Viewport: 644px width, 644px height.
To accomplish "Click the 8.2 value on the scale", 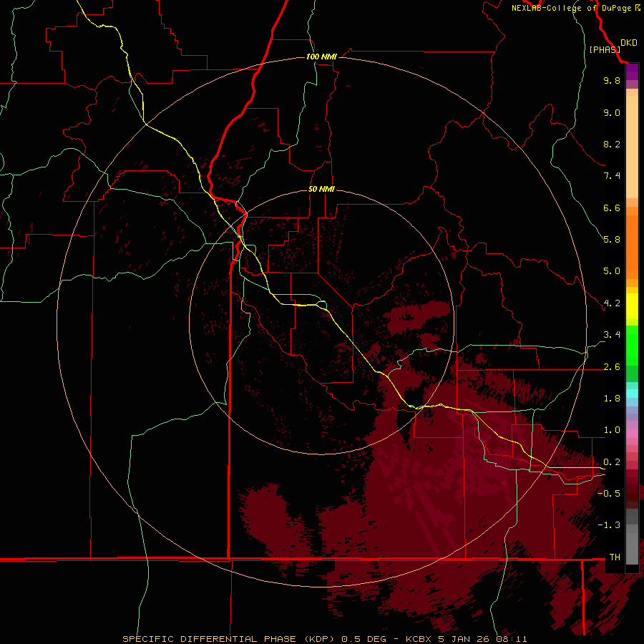I will 612,144.
